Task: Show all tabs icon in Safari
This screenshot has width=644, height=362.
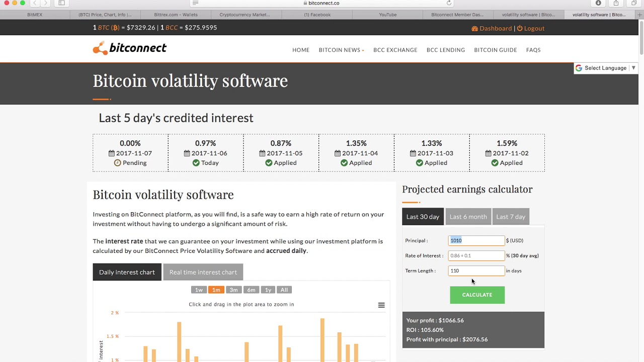Action: [633, 3]
